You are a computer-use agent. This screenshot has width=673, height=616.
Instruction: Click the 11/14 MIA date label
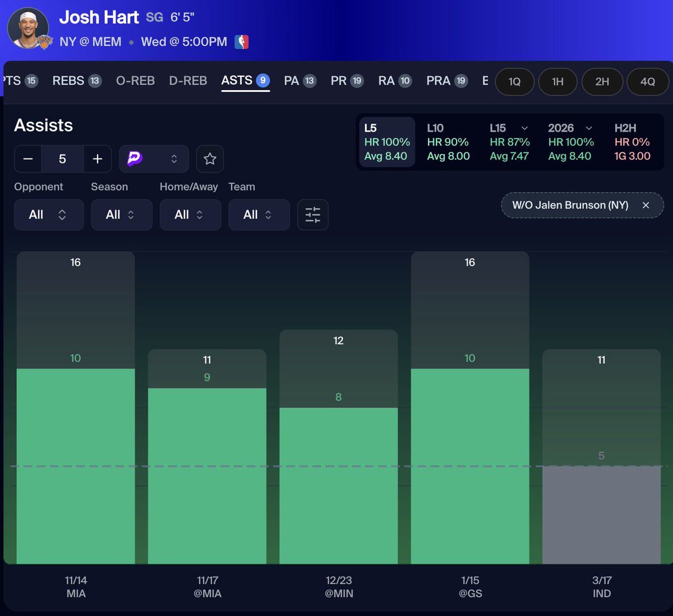point(76,587)
